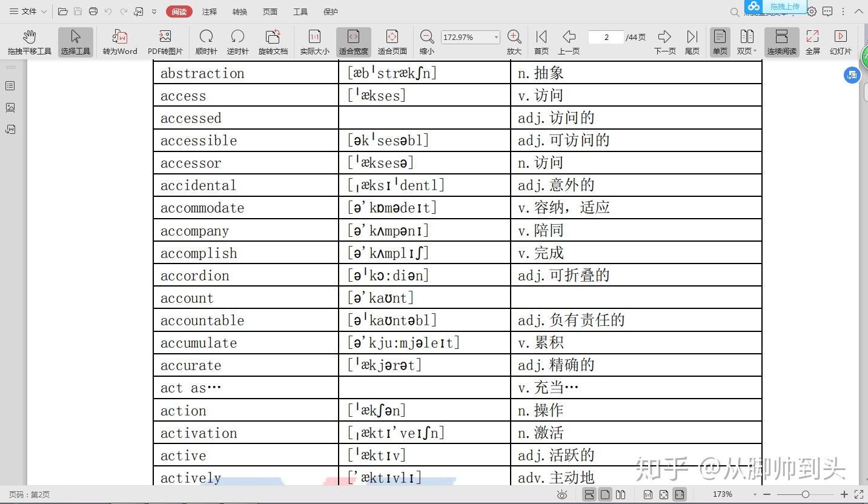Open the 文件 menu dropdown

point(27,12)
